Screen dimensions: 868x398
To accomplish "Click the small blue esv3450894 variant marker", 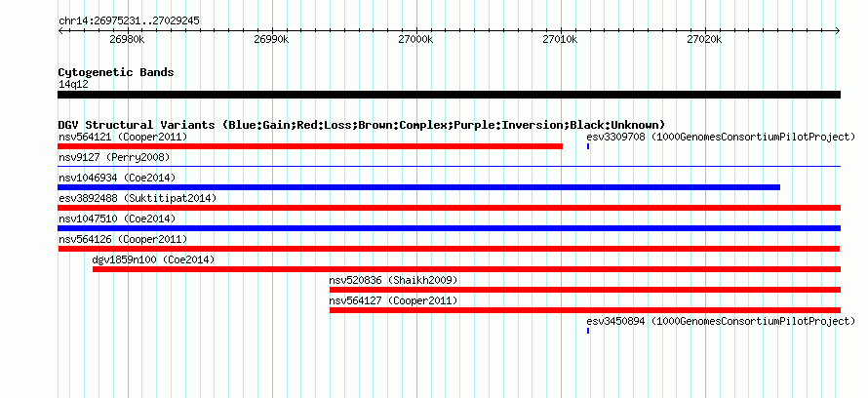I will point(588,331).
